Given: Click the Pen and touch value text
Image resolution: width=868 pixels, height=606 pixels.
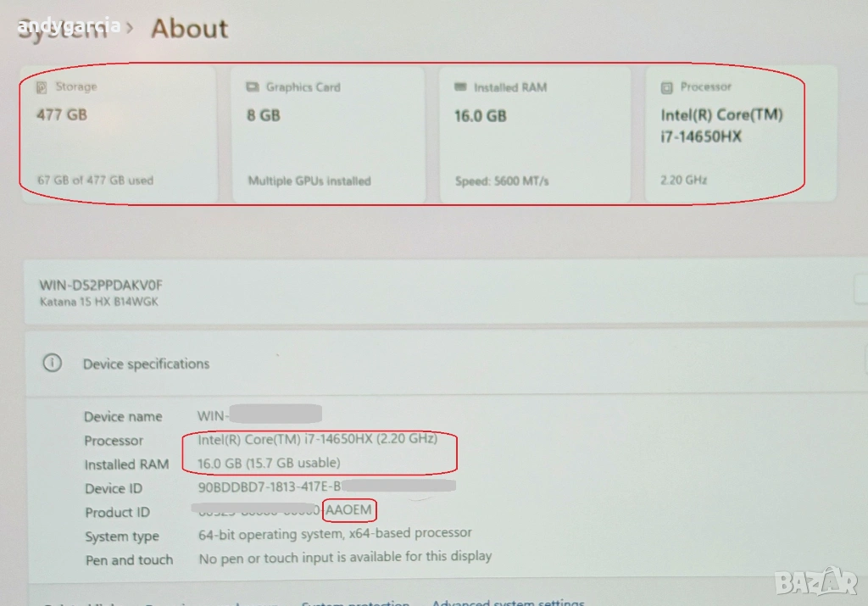Looking at the screenshot, I should pos(345,557).
